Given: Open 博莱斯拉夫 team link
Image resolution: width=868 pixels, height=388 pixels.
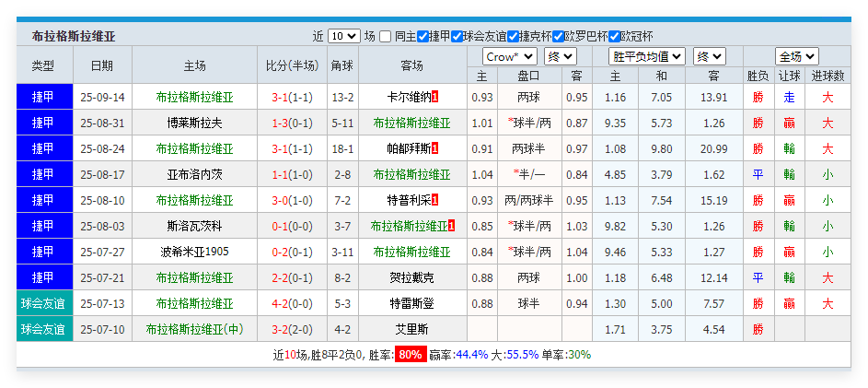Looking at the screenshot, I should 194,123.
